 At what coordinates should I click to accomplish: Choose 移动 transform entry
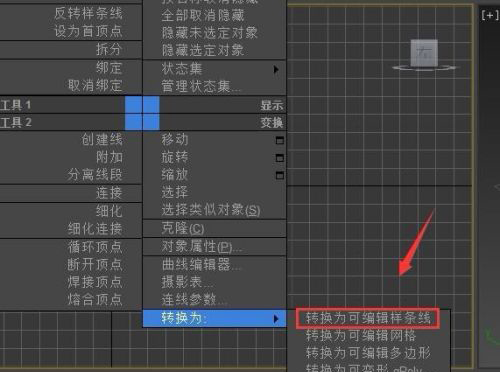[x=175, y=139]
